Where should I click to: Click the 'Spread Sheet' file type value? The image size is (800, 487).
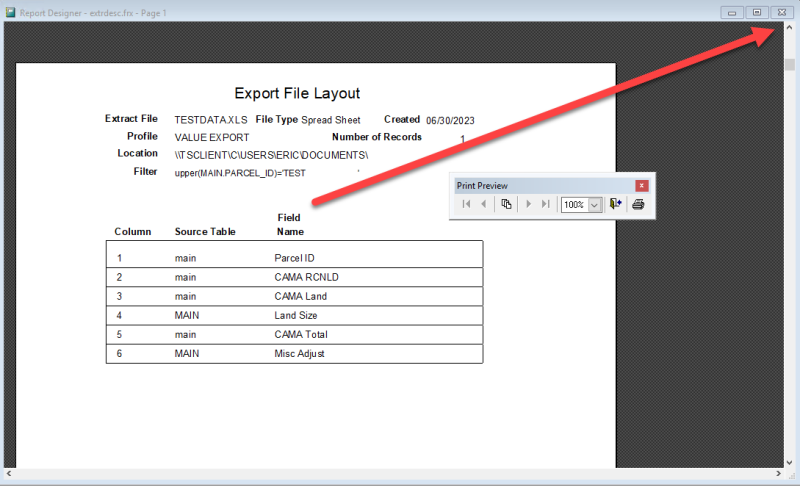[x=331, y=120]
